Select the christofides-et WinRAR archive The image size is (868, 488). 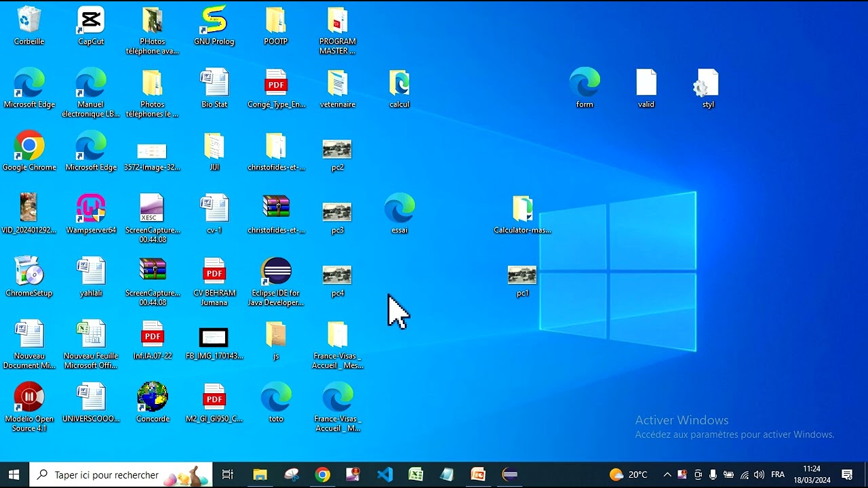coord(276,214)
